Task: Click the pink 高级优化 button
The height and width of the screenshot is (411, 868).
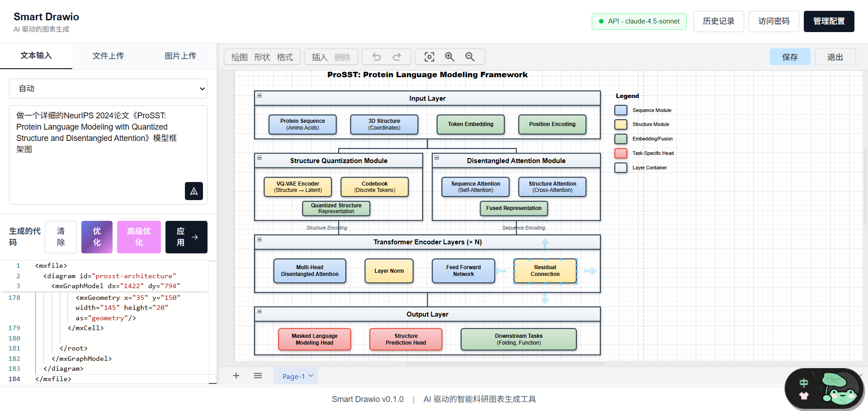Action: point(139,237)
